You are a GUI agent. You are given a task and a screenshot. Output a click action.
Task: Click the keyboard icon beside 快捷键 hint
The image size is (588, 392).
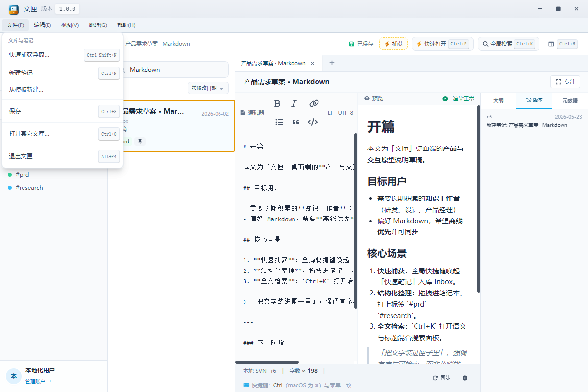point(246,385)
